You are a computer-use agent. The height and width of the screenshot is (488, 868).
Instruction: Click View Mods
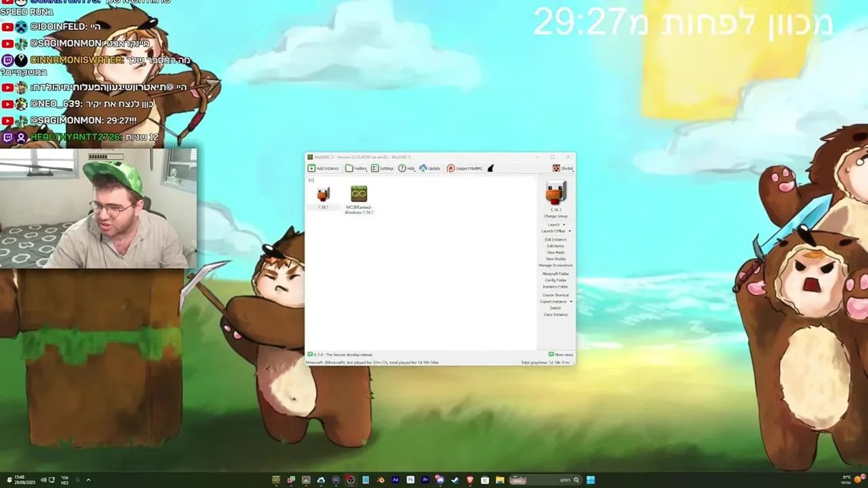(555, 252)
